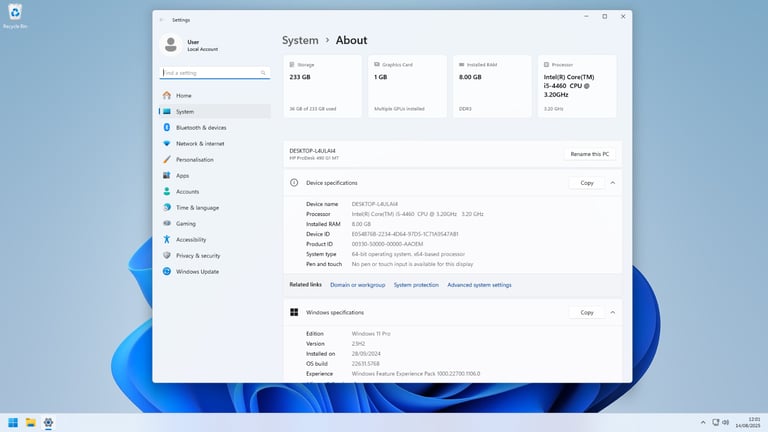768x432 pixels.
Task: Go to Network & internet settings
Action: tap(215, 144)
